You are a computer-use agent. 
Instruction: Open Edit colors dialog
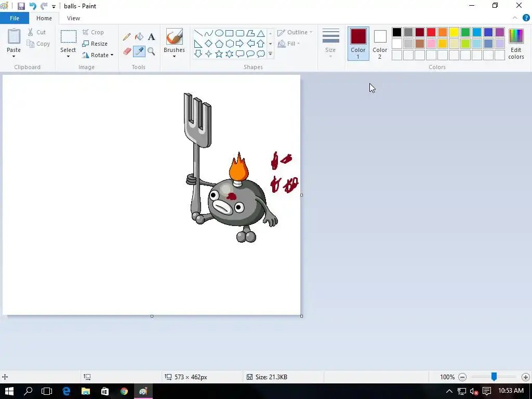pyautogui.click(x=516, y=44)
